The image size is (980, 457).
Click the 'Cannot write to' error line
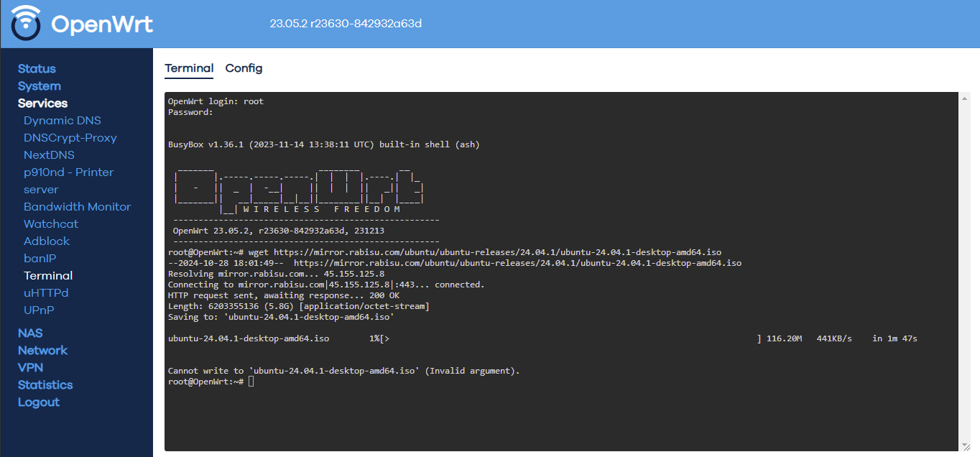tap(343, 371)
